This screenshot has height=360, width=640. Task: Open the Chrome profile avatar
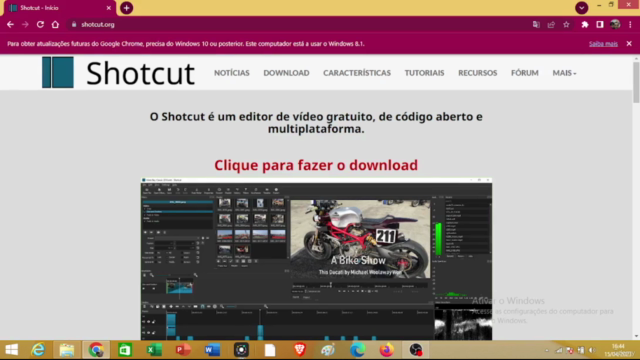tap(615, 24)
